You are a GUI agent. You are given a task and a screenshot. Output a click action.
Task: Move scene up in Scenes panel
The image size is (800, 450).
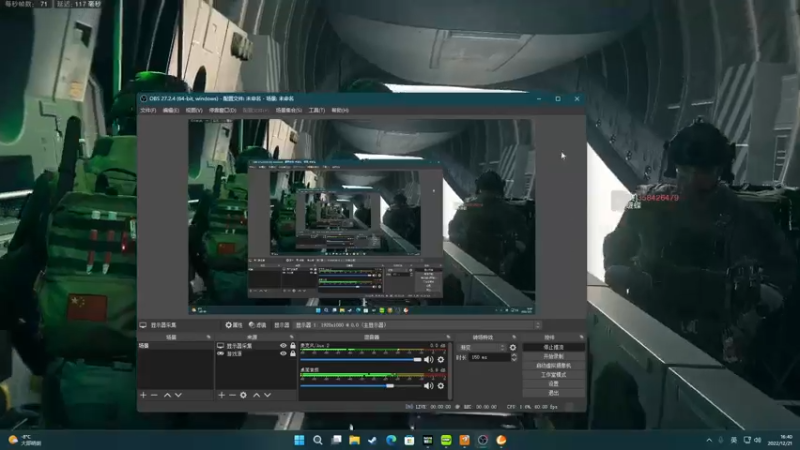pos(167,395)
